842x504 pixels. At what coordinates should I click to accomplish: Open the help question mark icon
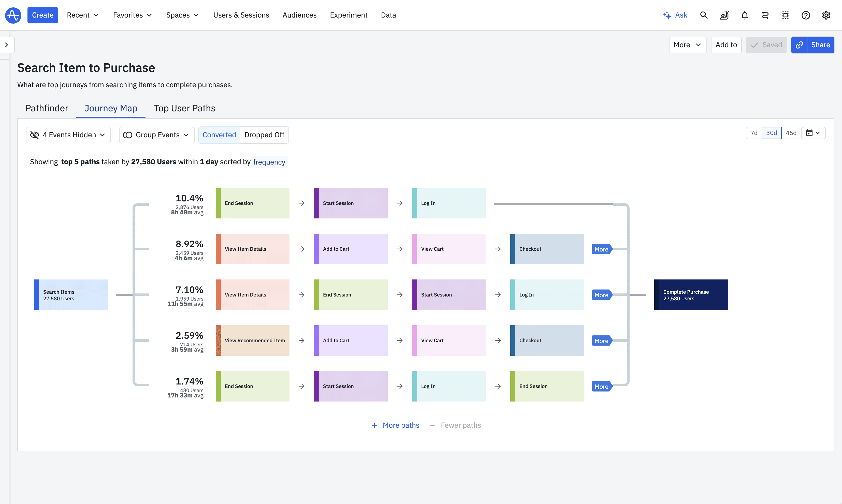click(x=806, y=15)
